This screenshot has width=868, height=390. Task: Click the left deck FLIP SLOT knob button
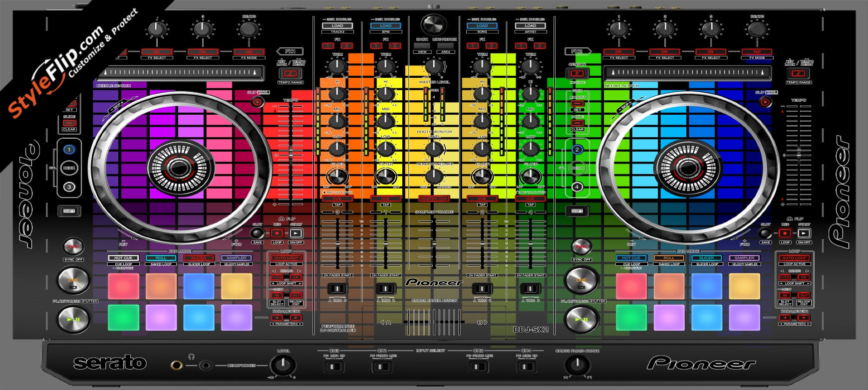257,233
